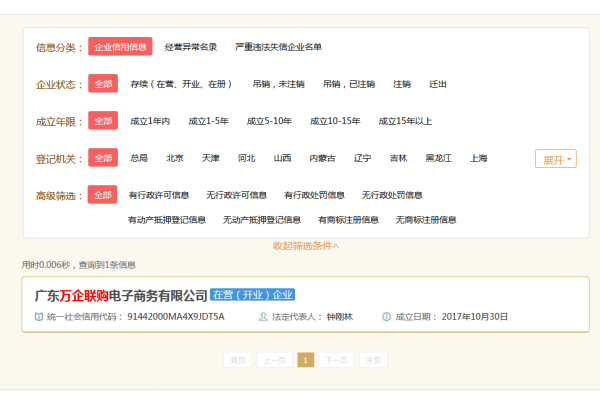Screen dimensions: 600x400
Task: Filter companies 成立10-15年
Action: (335, 121)
